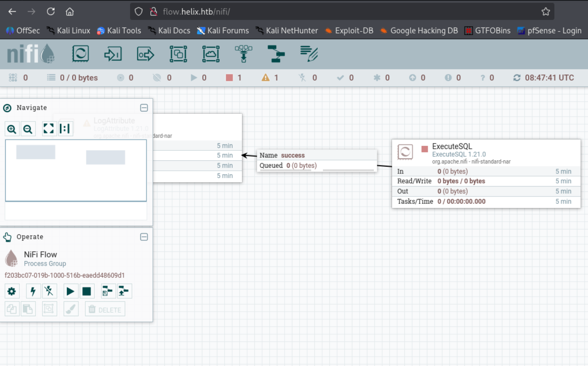Stop the flow with the square button
The height and width of the screenshot is (366, 588).
coord(86,291)
